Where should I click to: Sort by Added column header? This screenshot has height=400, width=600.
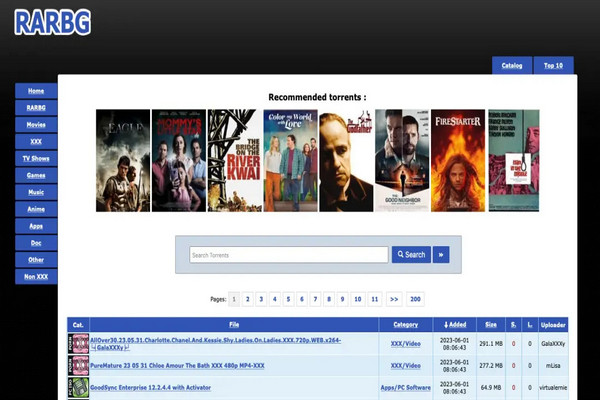[x=455, y=325]
